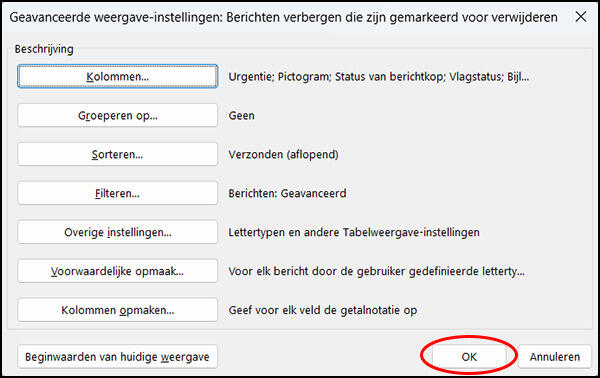Viewport: 600px width, 378px height.
Task: Click the 'Geen' grouping description
Action: [x=241, y=116]
